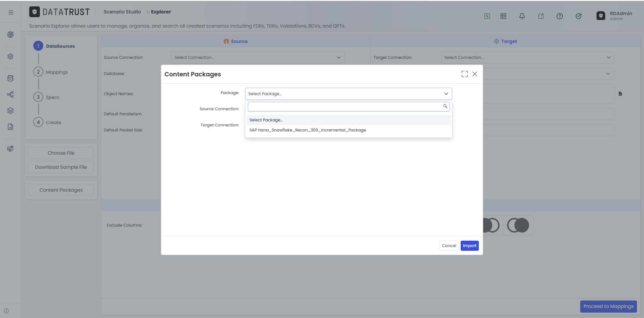This screenshot has height=318, width=644.
Task: Open the Package dropdown
Action: (x=349, y=94)
